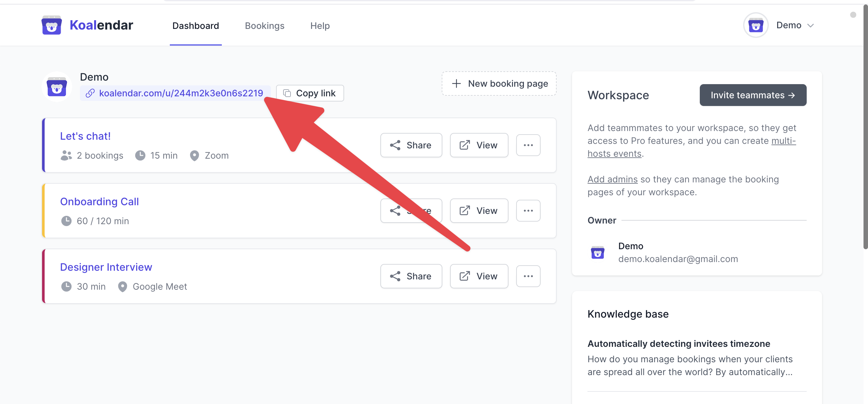Click the Workspace heading
Viewport: 868px width, 404px height.
(618, 95)
